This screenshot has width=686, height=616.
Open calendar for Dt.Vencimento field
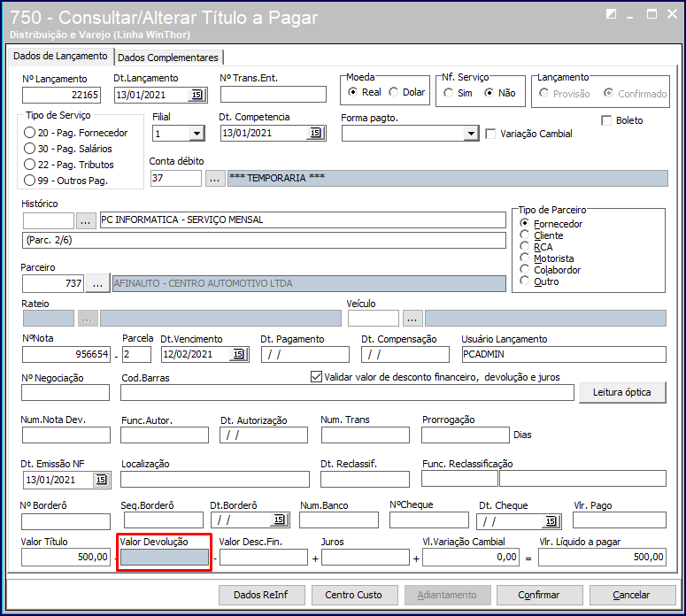pos(238,354)
